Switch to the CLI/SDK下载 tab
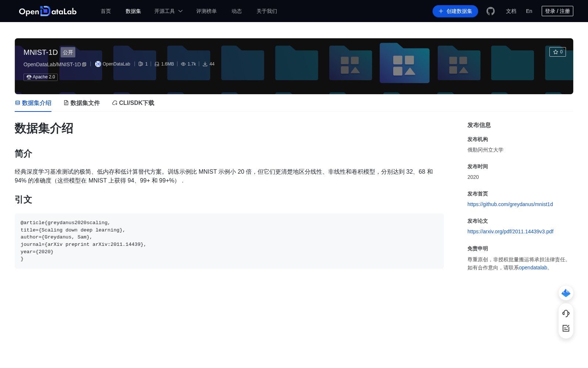588x368 pixels. (x=133, y=103)
